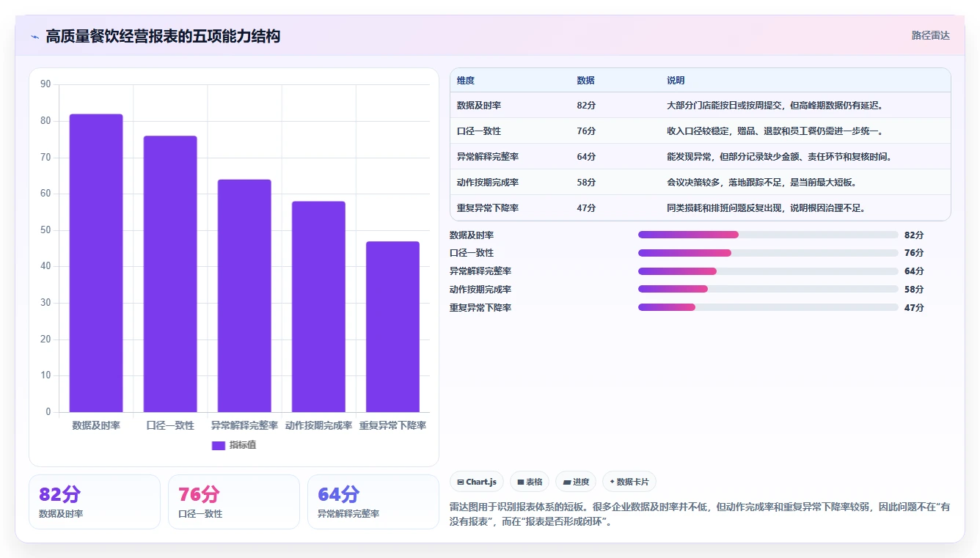This screenshot has width=980, height=558.
Task: Click the title 高质量餐饮经营报表的五项能力结构
Action: (x=163, y=36)
